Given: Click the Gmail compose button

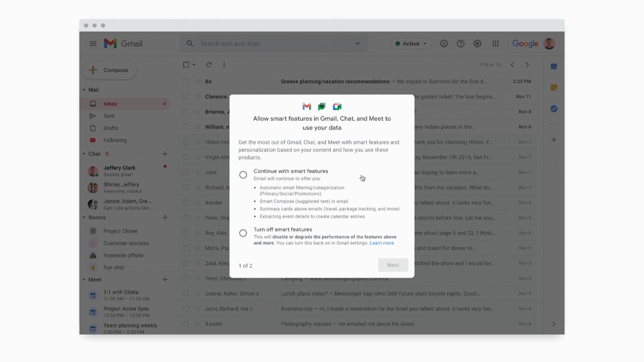Looking at the screenshot, I should pyautogui.click(x=109, y=70).
